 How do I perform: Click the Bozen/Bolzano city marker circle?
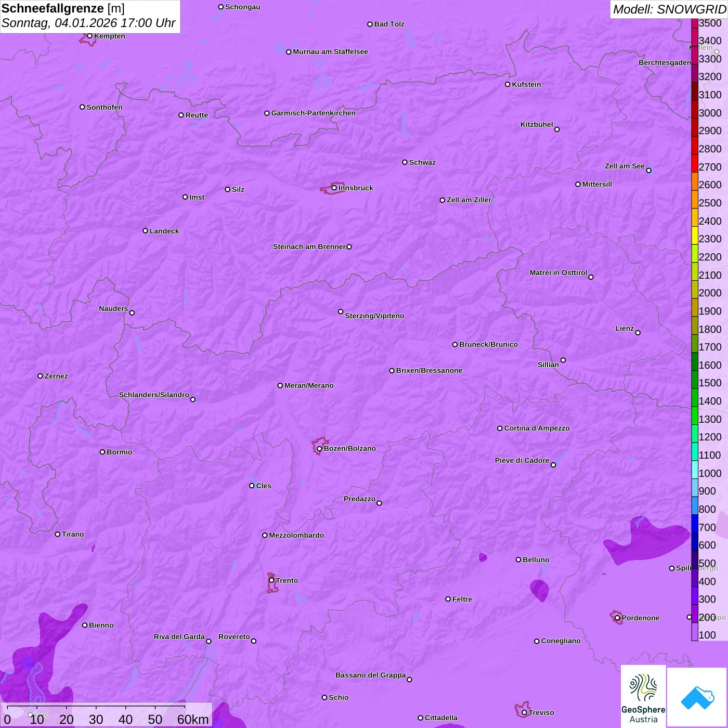point(319,449)
